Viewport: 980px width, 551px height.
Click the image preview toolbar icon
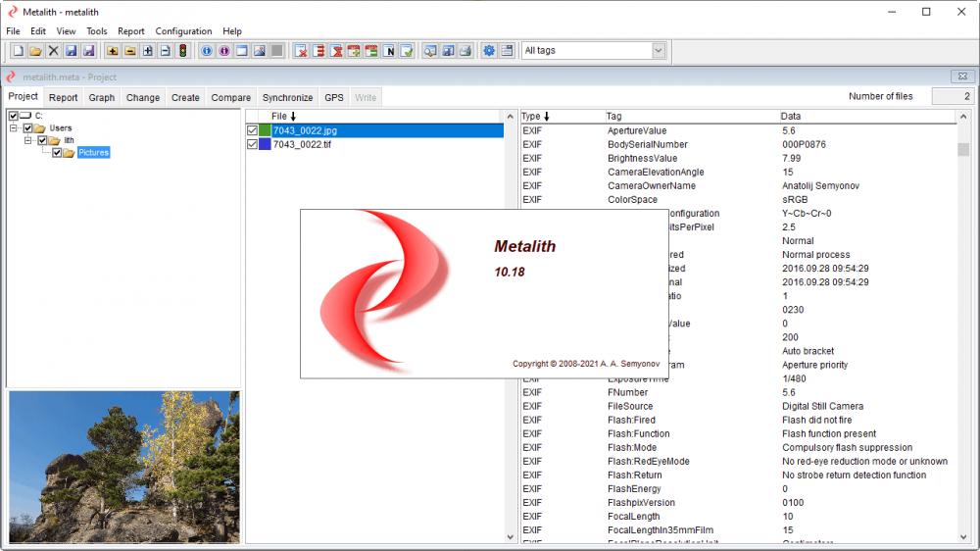point(260,51)
